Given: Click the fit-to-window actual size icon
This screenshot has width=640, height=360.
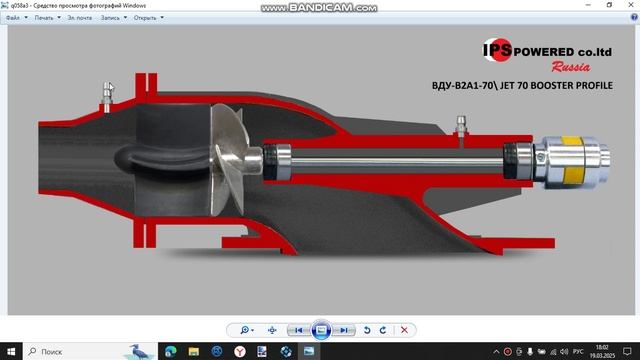Looking at the screenshot, I should pos(272,330).
